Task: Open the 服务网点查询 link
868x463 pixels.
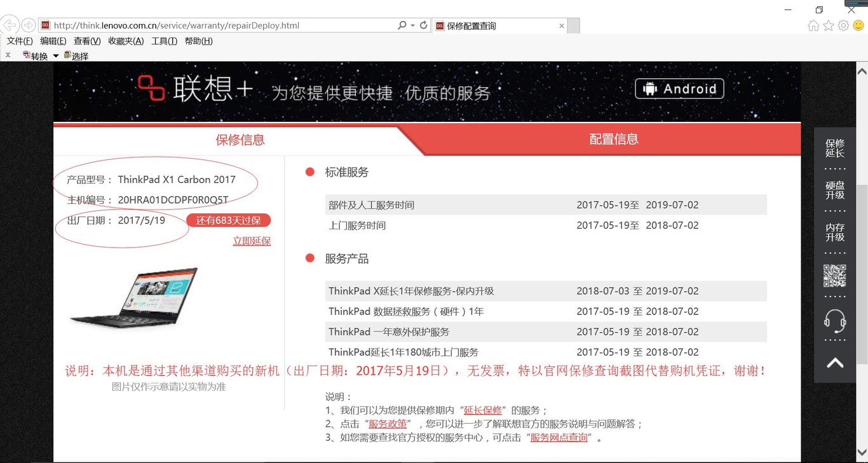Action: coord(559,438)
